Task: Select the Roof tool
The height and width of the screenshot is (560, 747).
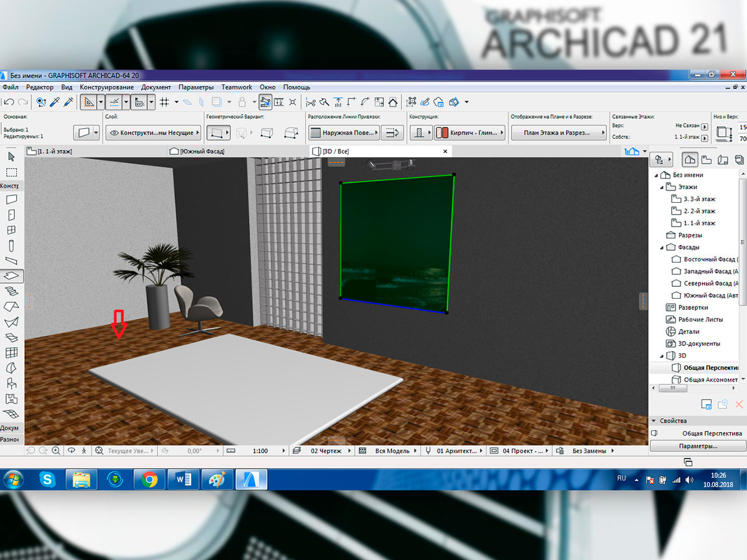Action: [x=11, y=306]
